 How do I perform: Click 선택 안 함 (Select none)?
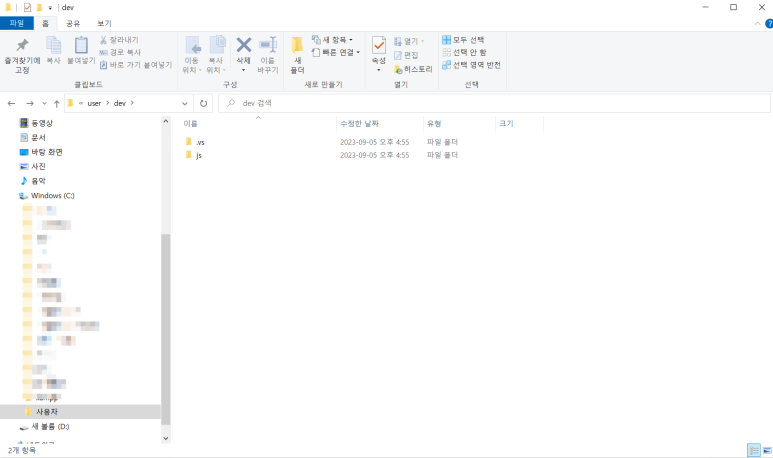[x=464, y=52]
